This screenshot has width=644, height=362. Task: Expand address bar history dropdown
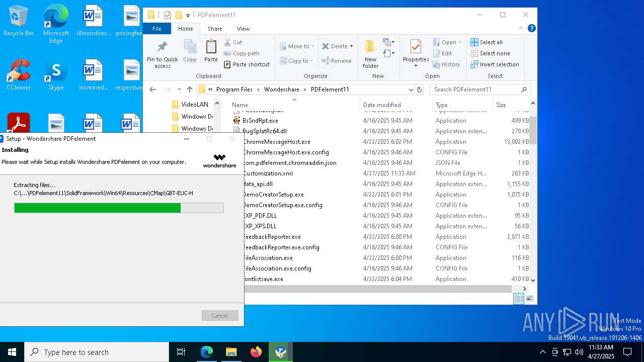point(411,89)
